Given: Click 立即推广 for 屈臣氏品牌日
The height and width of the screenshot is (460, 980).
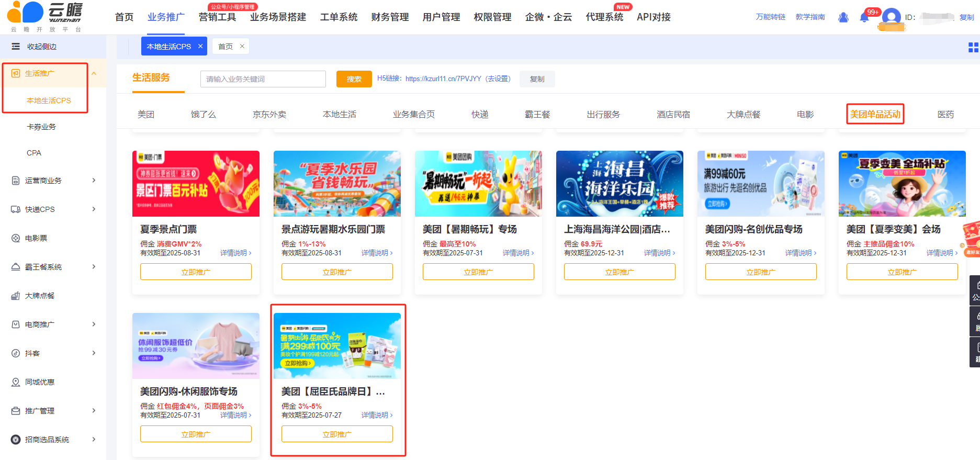Looking at the screenshot, I should [x=337, y=434].
